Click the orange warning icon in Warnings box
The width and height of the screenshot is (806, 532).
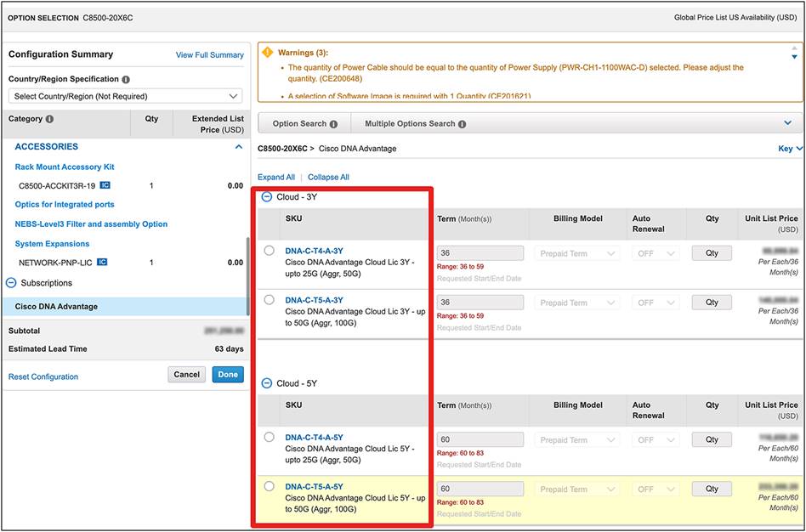point(267,53)
